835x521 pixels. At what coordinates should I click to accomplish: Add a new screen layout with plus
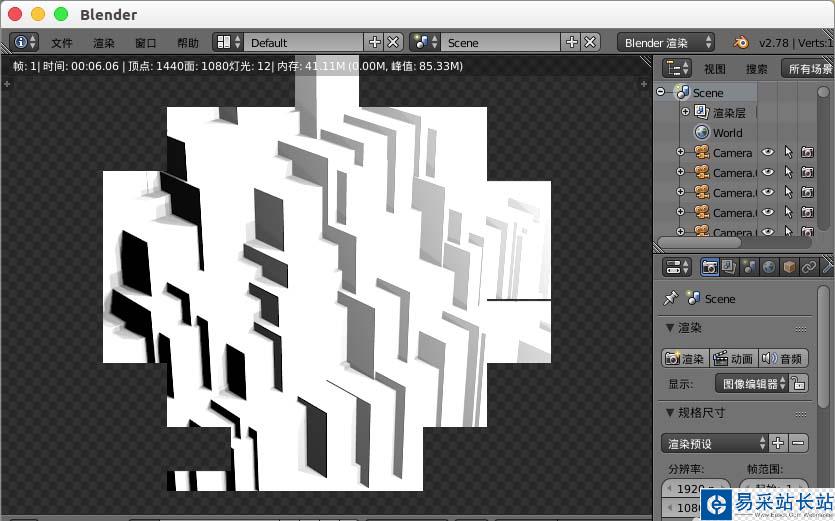pos(375,42)
